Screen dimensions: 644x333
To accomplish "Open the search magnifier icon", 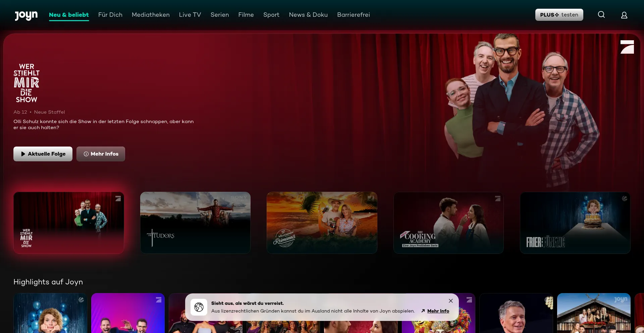I will pos(601,15).
